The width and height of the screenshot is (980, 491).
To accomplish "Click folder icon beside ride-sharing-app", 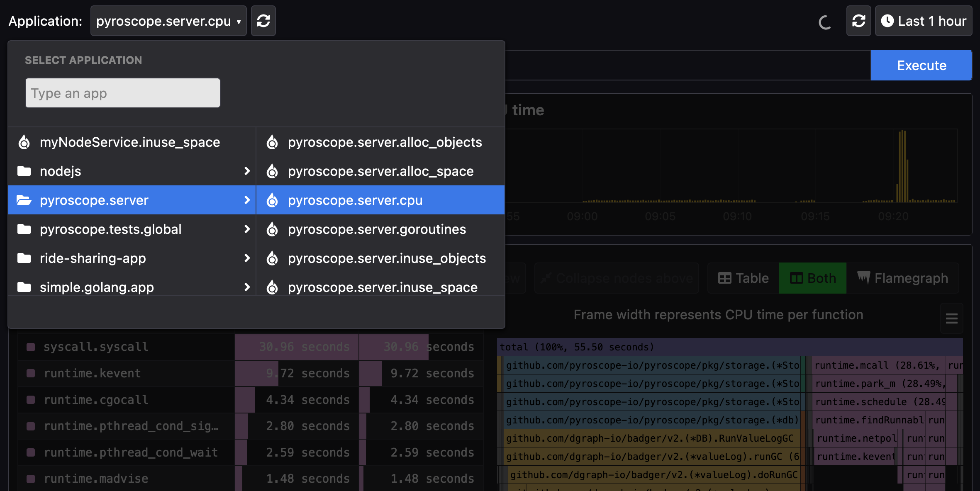I will pos(24,258).
